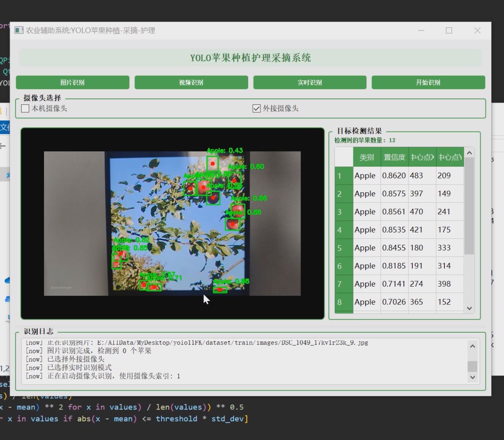Start detection with the 开始识别 button

click(x=428, y=82)
